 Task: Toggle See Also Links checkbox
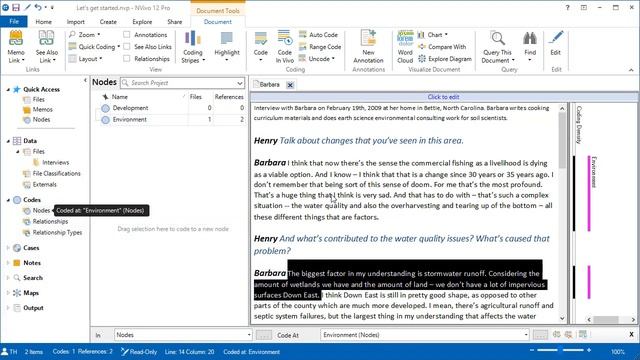pos(127,47)
